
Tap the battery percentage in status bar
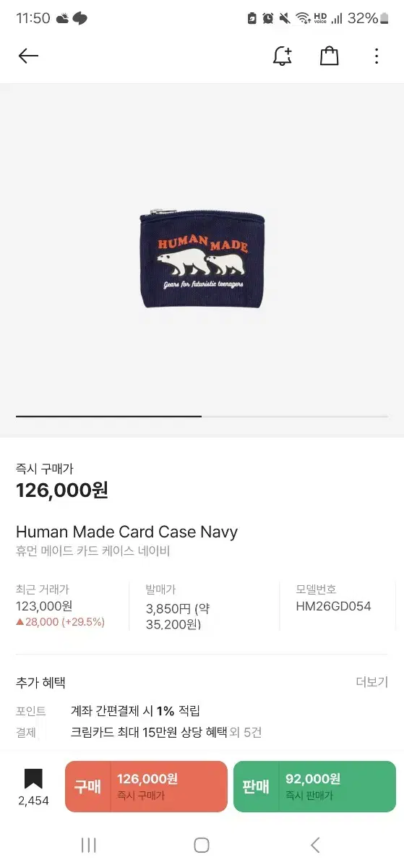(362, 18)
